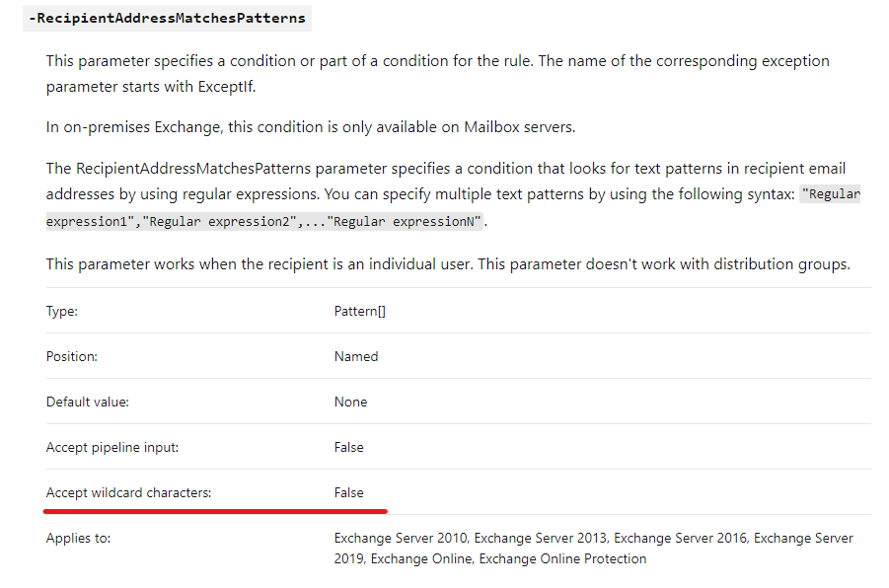
Task: Click the Applies to: label
Action: click(x=78, y=538)
